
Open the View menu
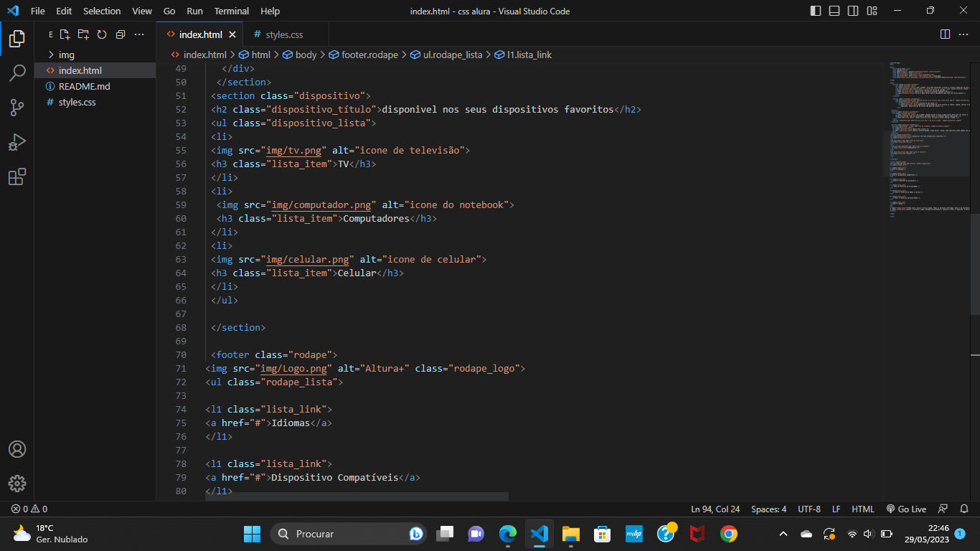click(x=142, y=11)
